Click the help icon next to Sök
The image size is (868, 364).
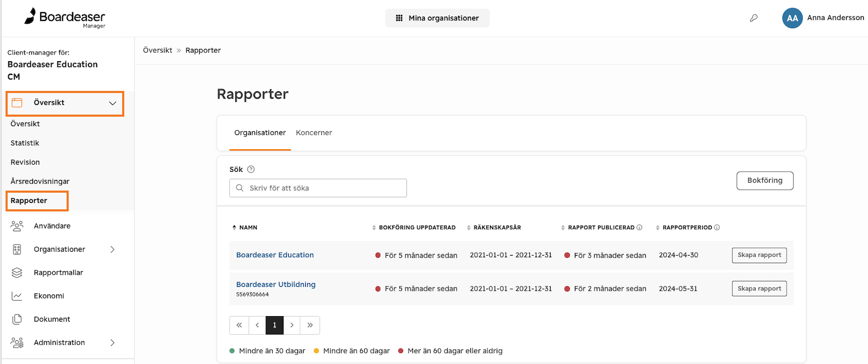coord(251,170)
